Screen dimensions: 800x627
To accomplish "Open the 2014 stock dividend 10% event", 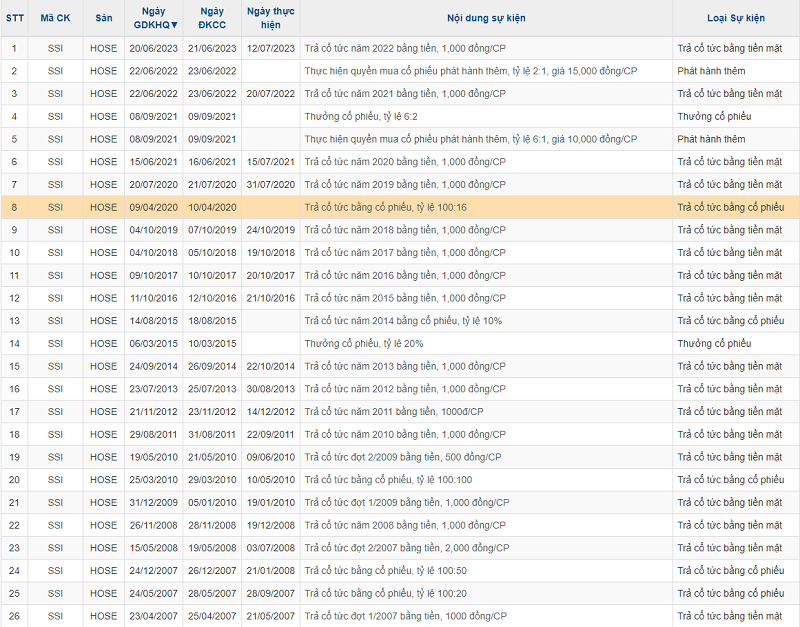I will pyautogui.click(x=403, y=321).
